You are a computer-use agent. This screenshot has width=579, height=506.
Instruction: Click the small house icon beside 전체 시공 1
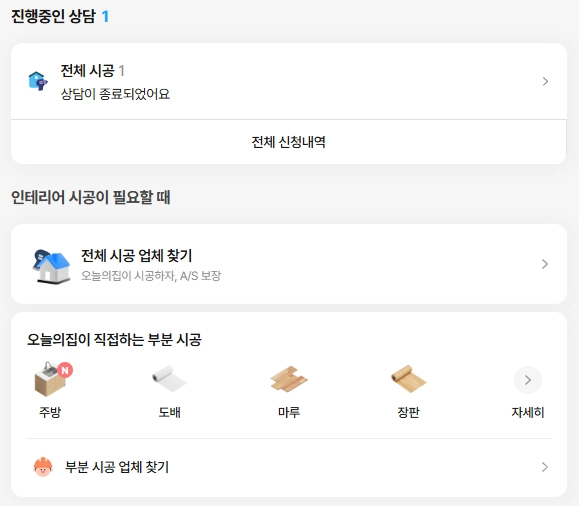38,81
